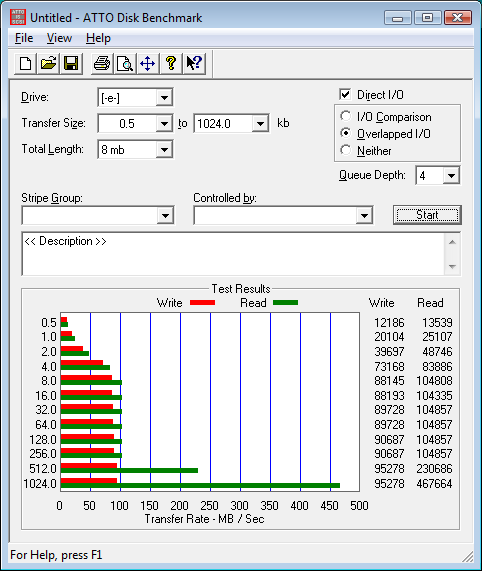
Task: Open a saved benchmark file via folder icon
Action: tap(48, 64)
